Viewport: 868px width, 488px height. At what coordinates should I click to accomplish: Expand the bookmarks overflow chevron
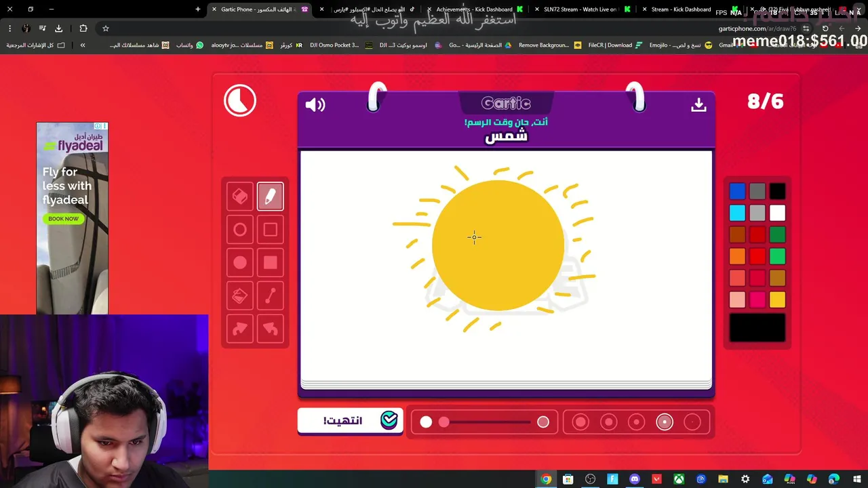83,45
